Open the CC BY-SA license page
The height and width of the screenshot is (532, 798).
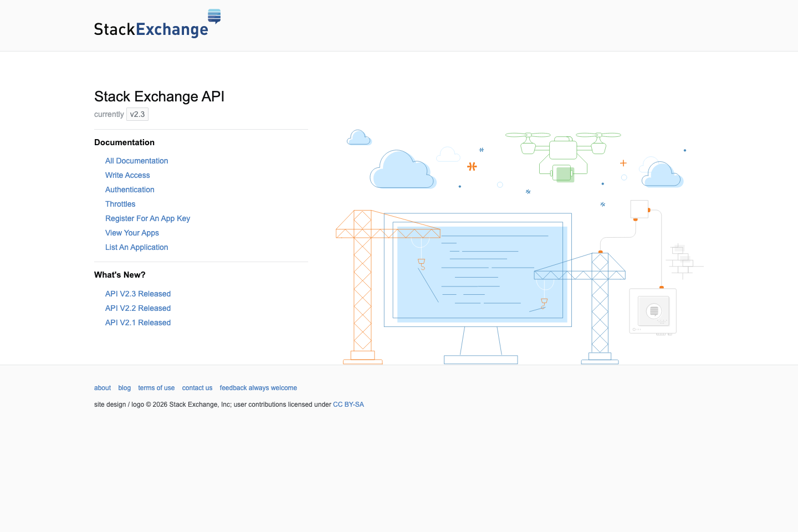(x=349, y=405)
